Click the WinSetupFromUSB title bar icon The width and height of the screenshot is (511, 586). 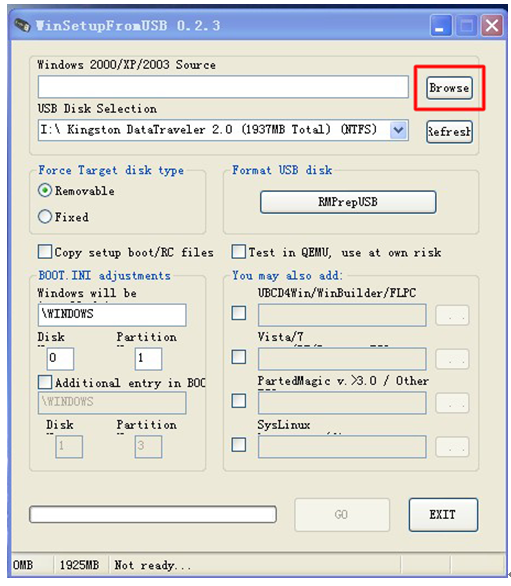tap(22, 25)
